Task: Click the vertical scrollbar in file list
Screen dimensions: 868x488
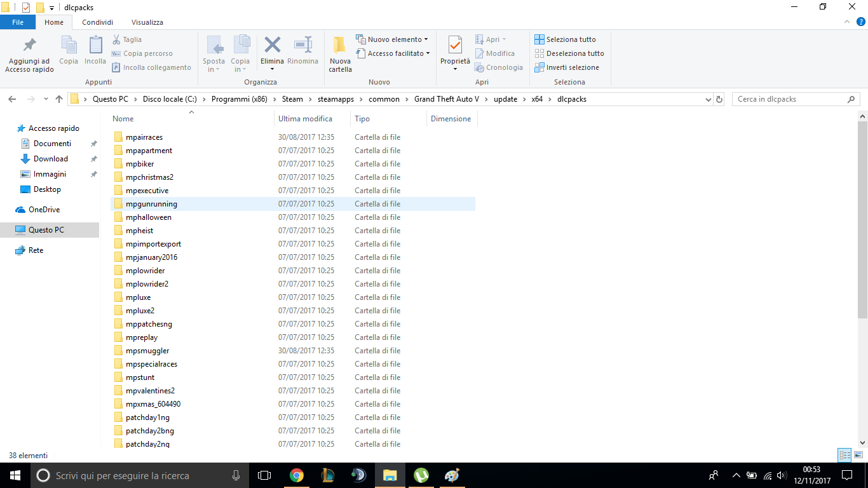Action: click(862, 219)
